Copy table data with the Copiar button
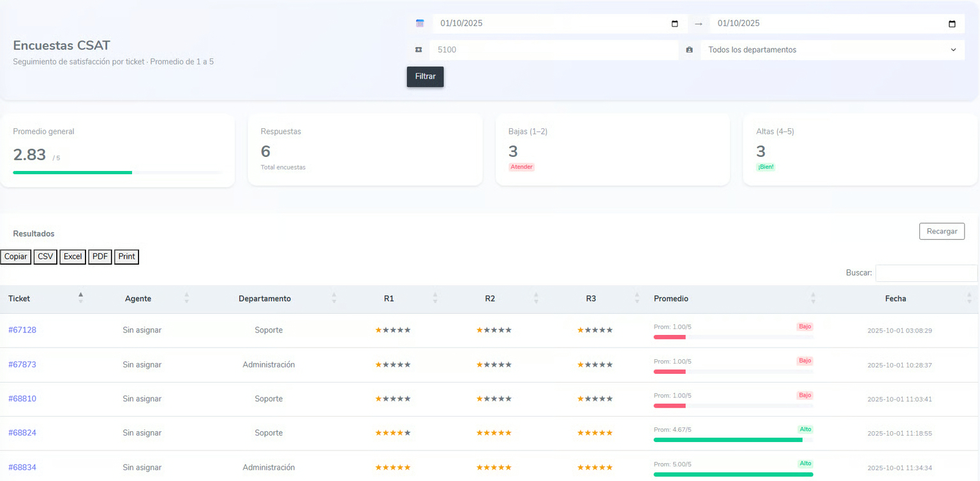The width and height of the screenshot is (980, 481). 16,256
